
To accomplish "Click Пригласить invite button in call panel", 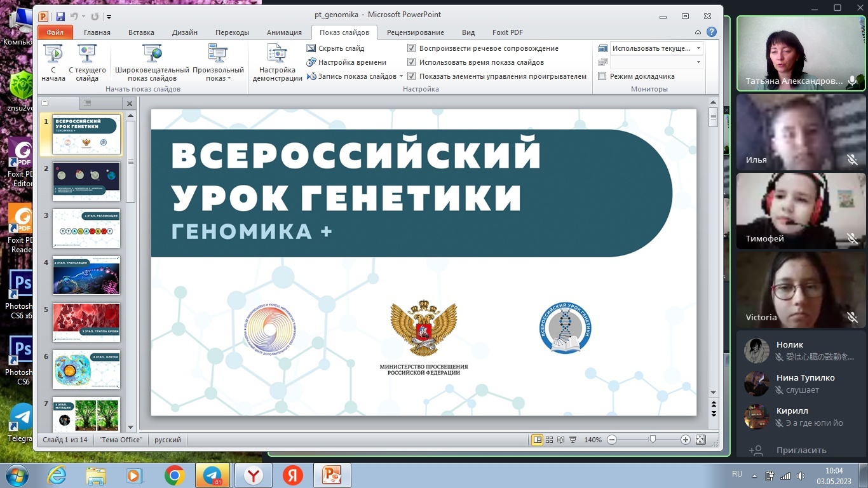I will pos(801,450).
